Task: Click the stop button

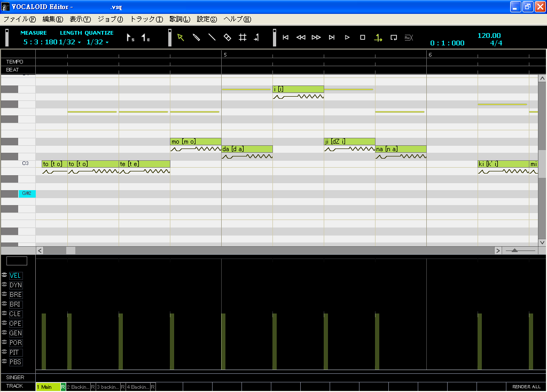Action: point(363,37)
